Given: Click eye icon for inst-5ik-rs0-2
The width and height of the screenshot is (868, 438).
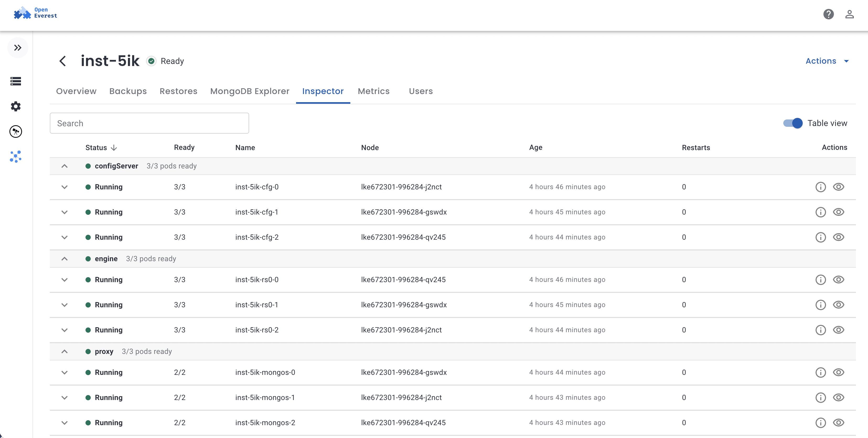Looking at the screenshot, I should (838, 330).
